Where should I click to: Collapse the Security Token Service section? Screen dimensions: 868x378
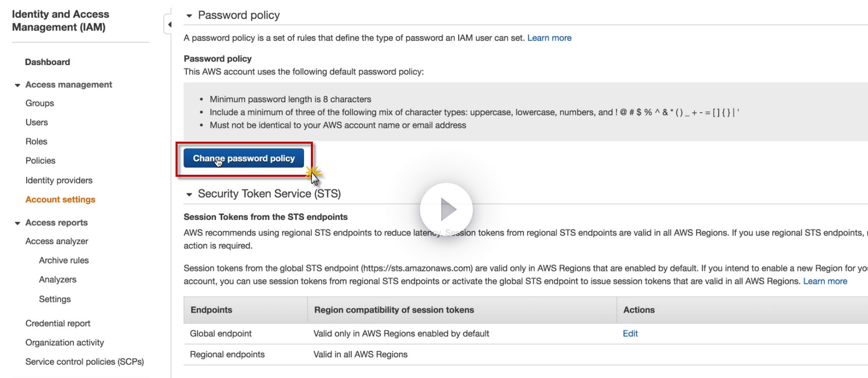click(x=189, y=194)
